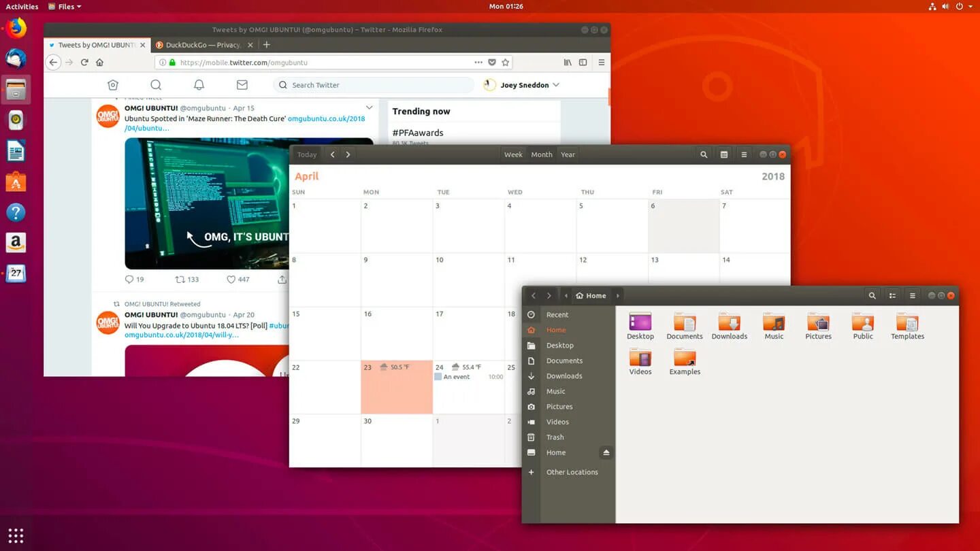Go back in Files window
The image size is (980, 551).
click(x=534, y=295)
